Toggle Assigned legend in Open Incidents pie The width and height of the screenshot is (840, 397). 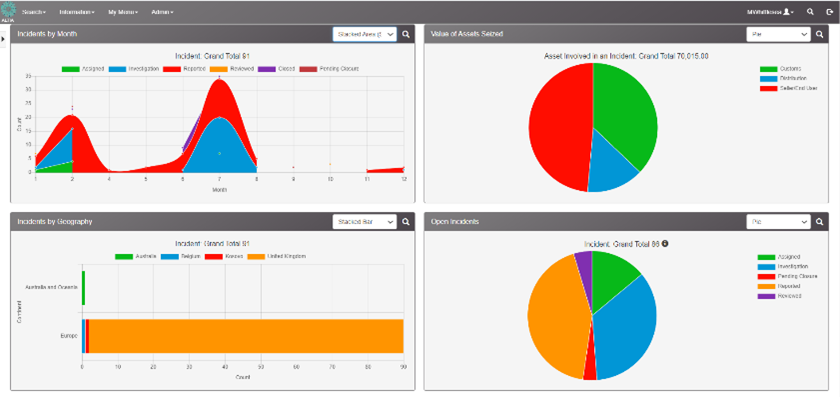779,257
